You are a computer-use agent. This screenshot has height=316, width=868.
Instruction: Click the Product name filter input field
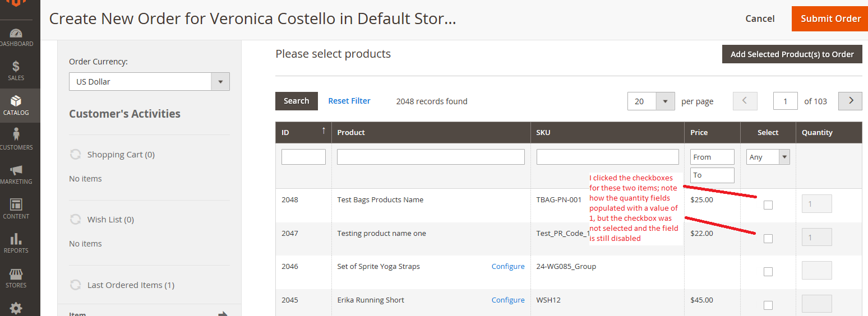coord(431,157)
